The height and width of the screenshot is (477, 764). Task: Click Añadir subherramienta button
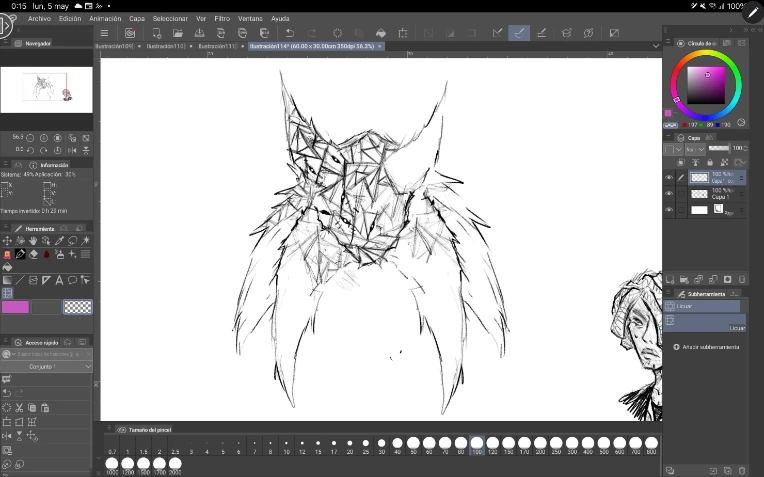[x=706, y=347]
